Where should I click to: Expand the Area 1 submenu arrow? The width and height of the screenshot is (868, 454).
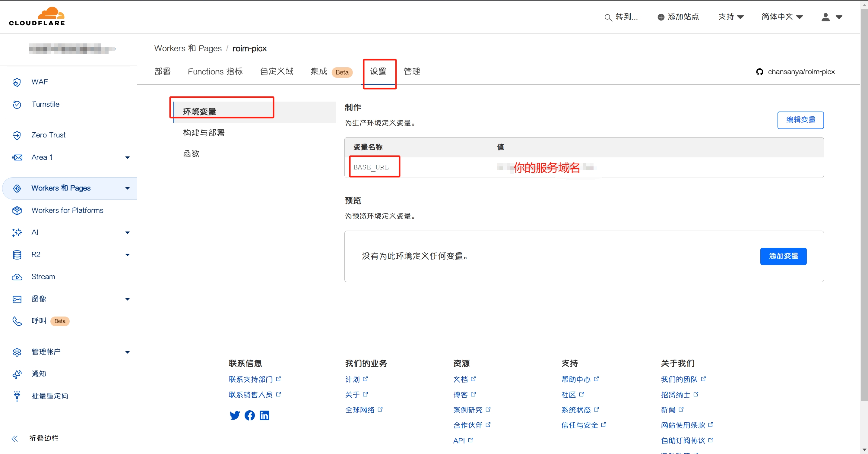(127, 157)
